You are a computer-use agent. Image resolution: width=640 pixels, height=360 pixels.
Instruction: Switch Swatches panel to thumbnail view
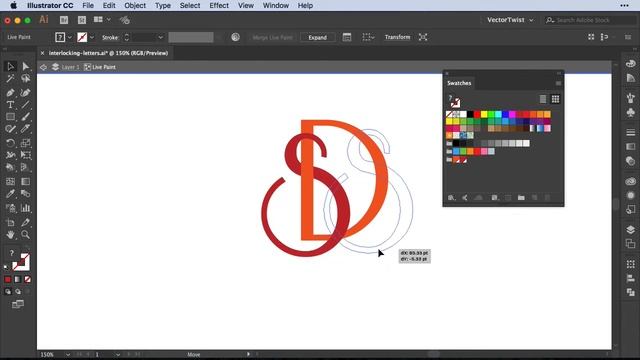pos(555,99)
